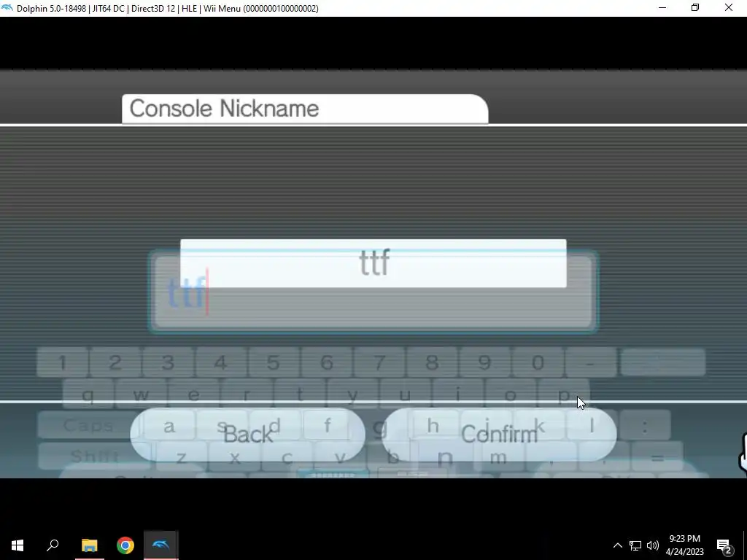Click the Dolphin emulator taskbar icon

[x=161, y=545]
